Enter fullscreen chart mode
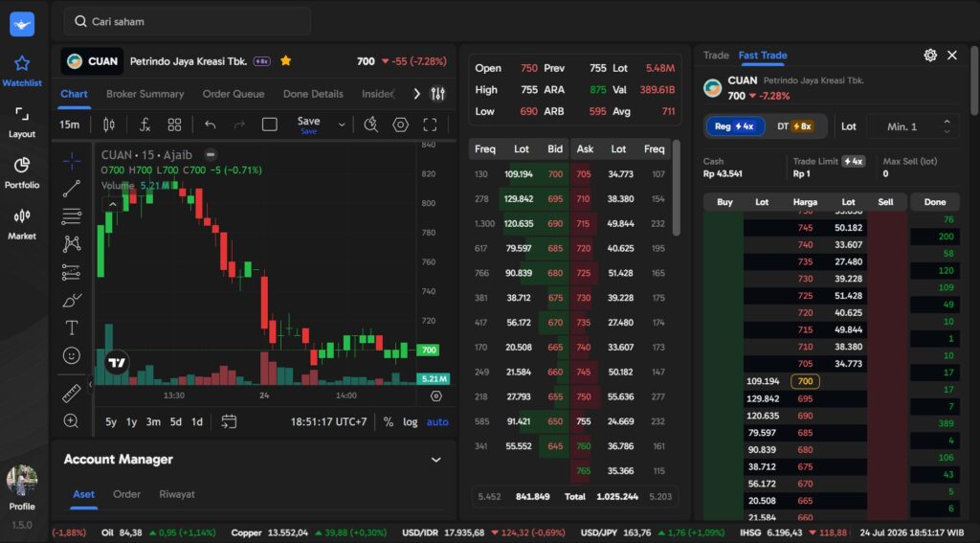 430,124
